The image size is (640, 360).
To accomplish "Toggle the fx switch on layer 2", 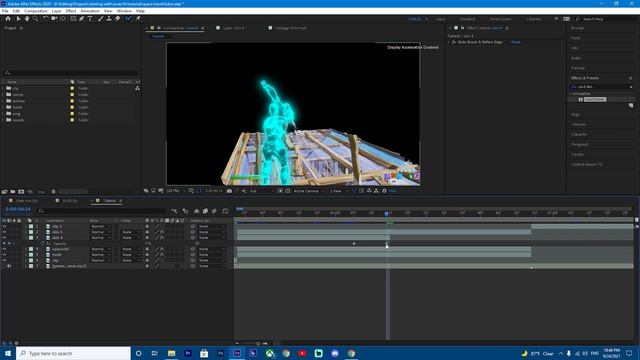I will coord(162,232).
